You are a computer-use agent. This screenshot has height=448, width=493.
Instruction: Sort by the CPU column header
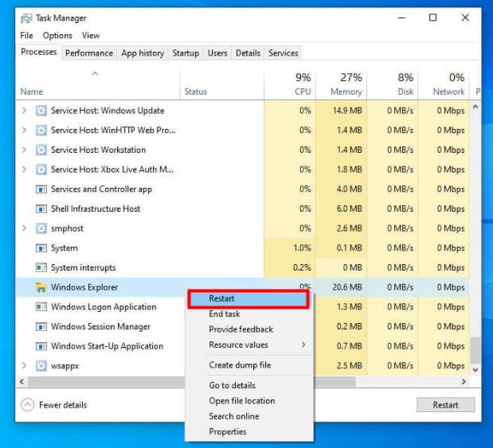click(x=290, y=85)
